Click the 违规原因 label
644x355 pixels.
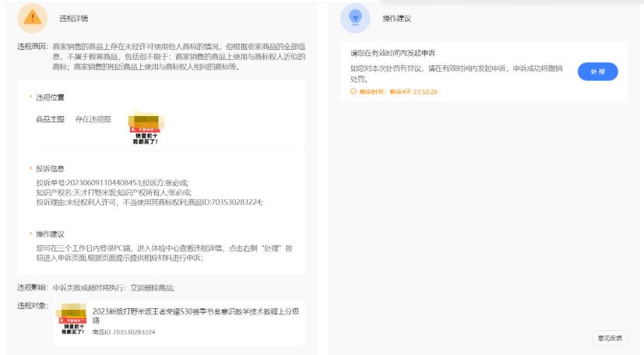(33, 47)
